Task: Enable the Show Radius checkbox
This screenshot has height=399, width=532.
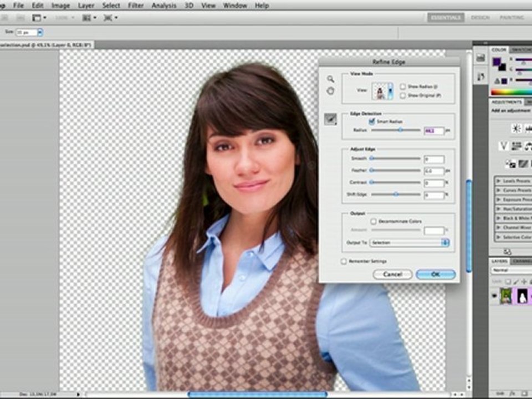Action: 403,86
